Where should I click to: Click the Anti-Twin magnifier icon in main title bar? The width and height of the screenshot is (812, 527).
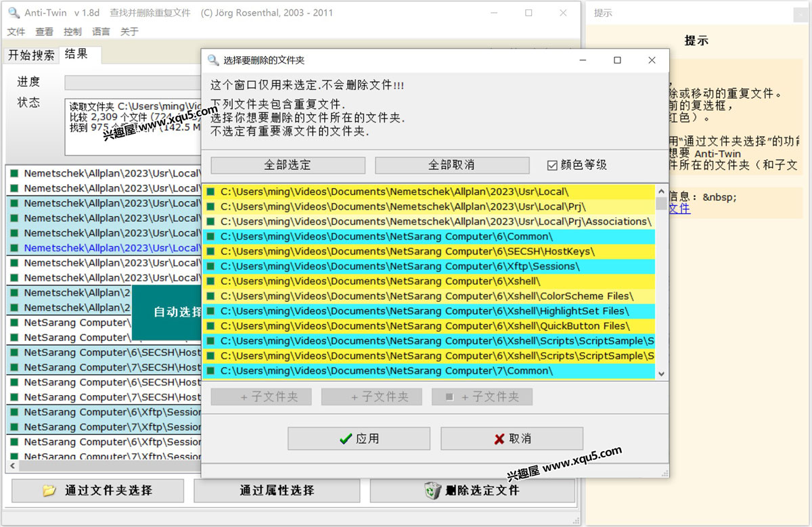[14, 13]
